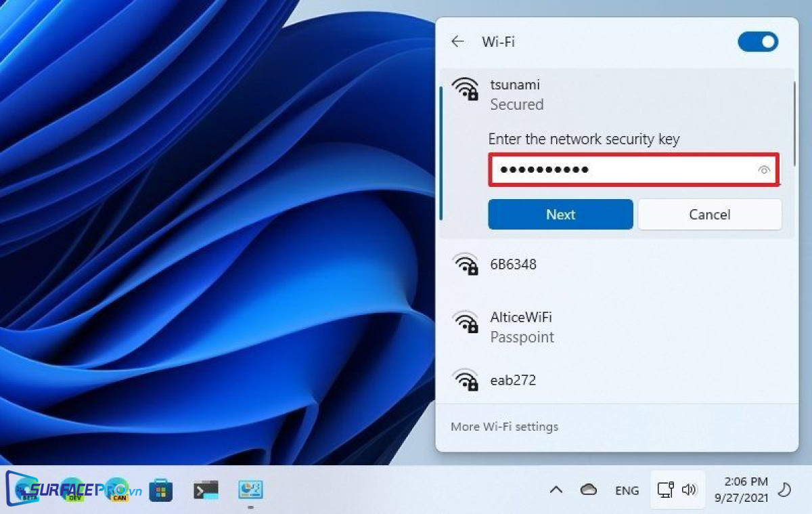Open More Wi-Fi settings
This screenshot has width=812, height=514.
(504, 427)
